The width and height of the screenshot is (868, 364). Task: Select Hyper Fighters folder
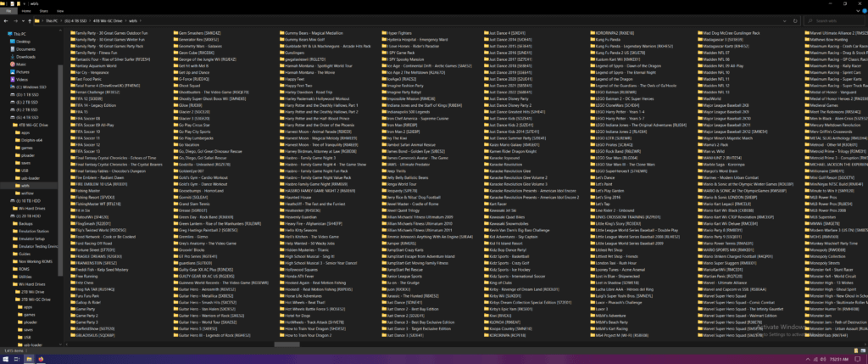coord(397,33)
